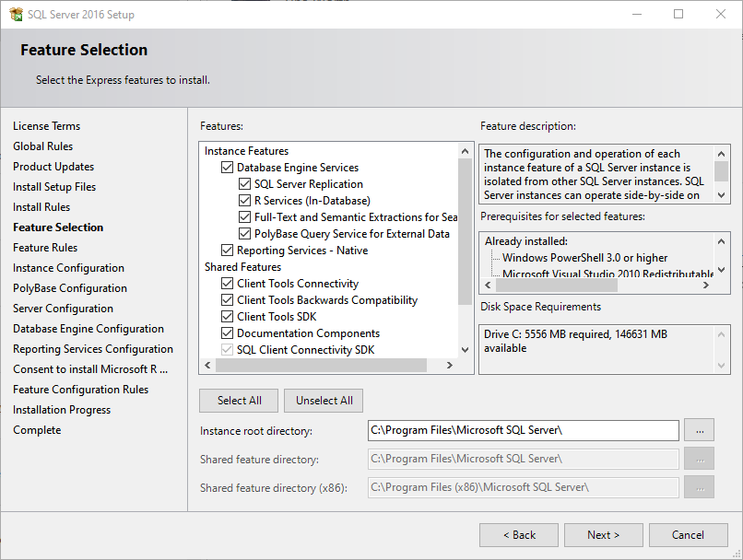Browse for instance root directory
The image size is (743, 560).
(700, 430)
